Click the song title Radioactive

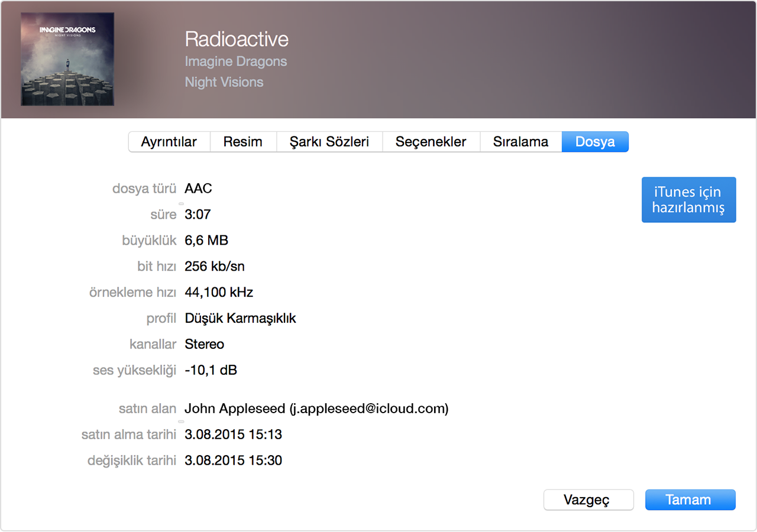237,39
